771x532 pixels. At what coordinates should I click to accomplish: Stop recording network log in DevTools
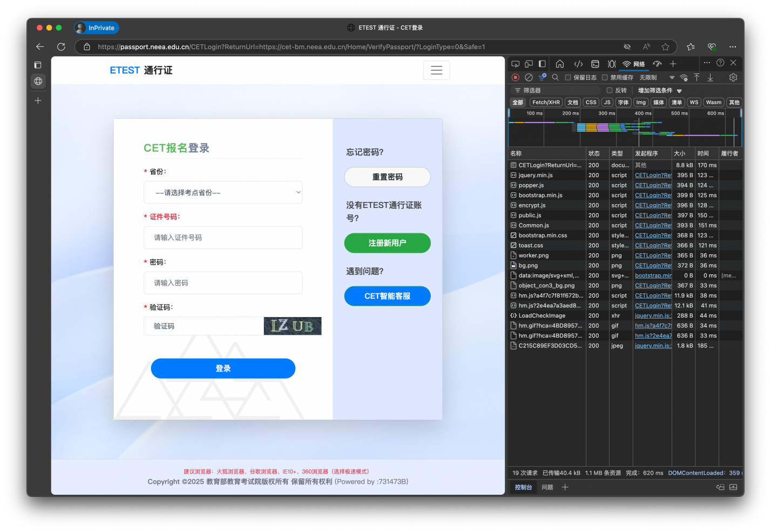click(515, 78)
